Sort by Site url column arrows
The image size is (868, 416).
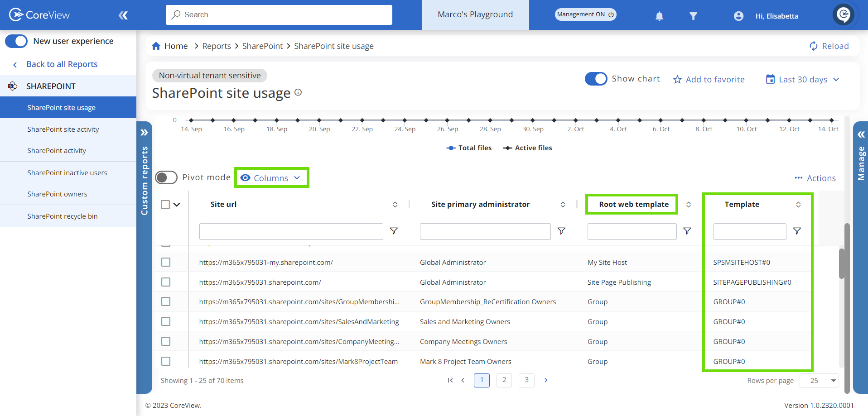pyautogui.click(x=395, y=205)
